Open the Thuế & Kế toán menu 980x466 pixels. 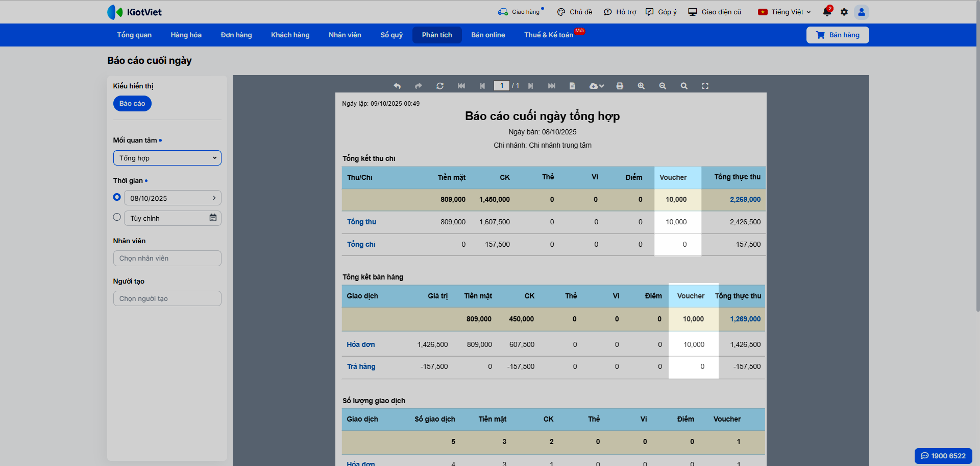(549, 35)
